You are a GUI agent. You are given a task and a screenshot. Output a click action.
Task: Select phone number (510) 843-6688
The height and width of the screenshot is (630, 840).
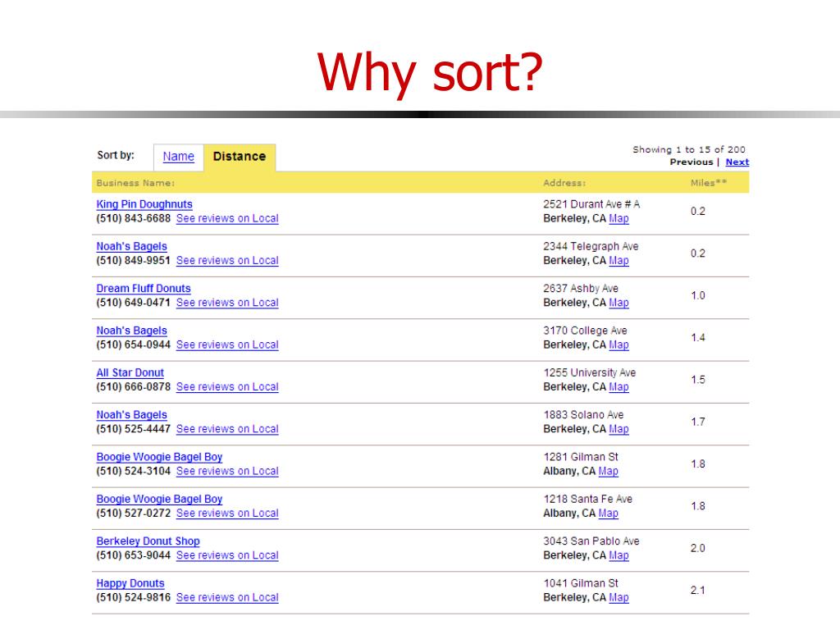coord(134,218)
